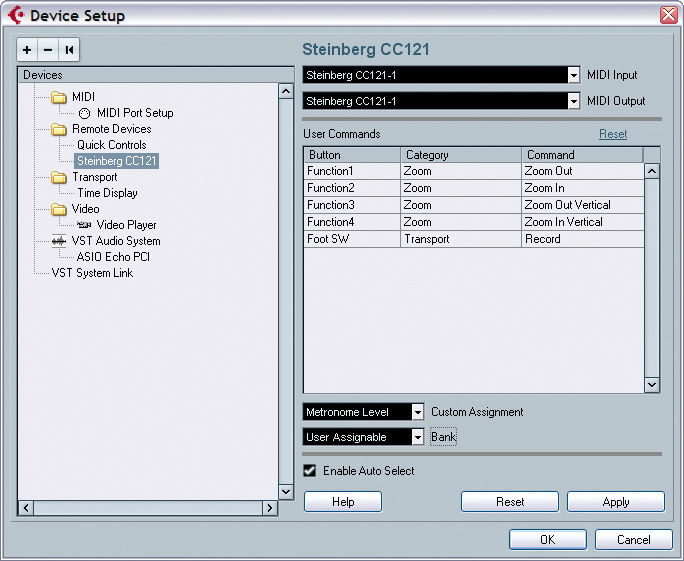Select the Foot SW Record command cell

click(x=580, y=239)
